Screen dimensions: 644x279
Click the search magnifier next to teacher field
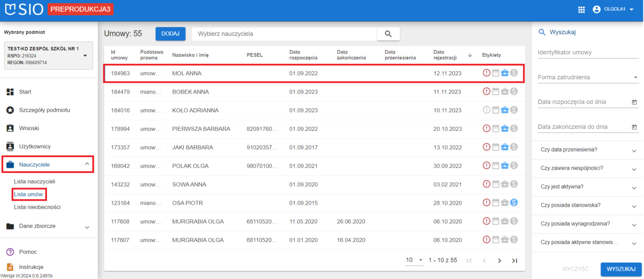click(x=388, y=34)
